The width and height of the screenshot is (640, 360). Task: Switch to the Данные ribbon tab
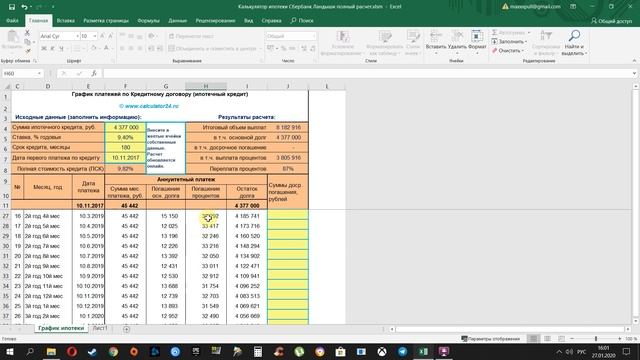(x=178, y=21)
